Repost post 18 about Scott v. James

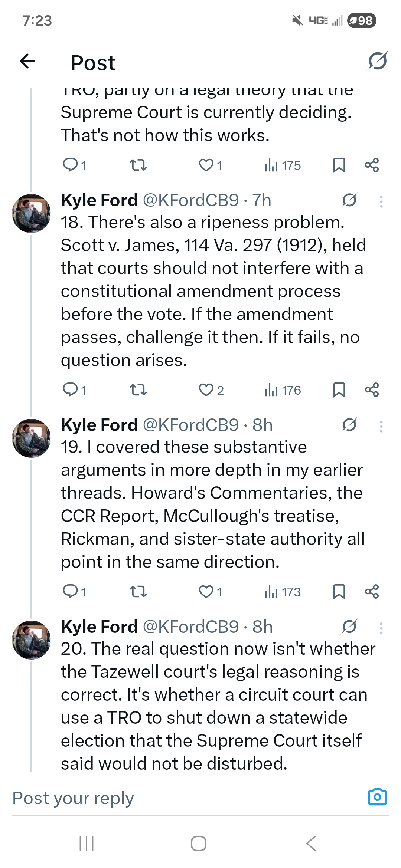click(138, 390)
